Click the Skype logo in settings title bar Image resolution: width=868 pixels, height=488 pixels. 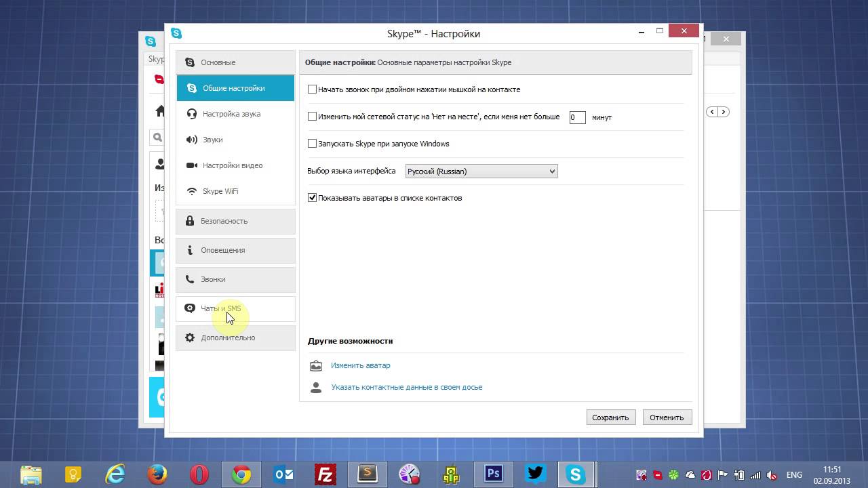[x=176, y=33]
